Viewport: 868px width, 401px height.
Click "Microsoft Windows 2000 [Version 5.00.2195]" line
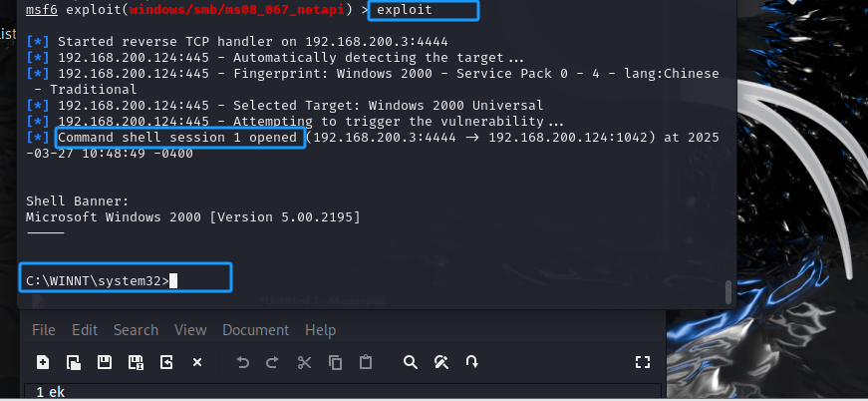pos(193,217)
